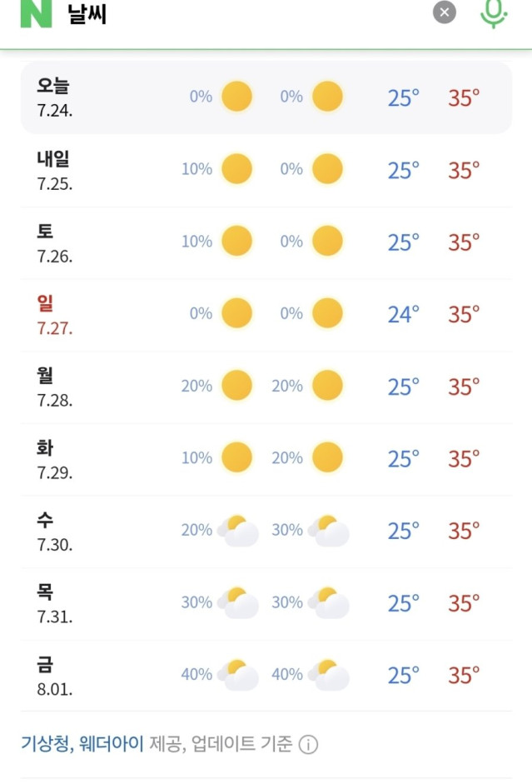Open the 웨더아이 provider link
532x784 pixels.
(112, 744)
